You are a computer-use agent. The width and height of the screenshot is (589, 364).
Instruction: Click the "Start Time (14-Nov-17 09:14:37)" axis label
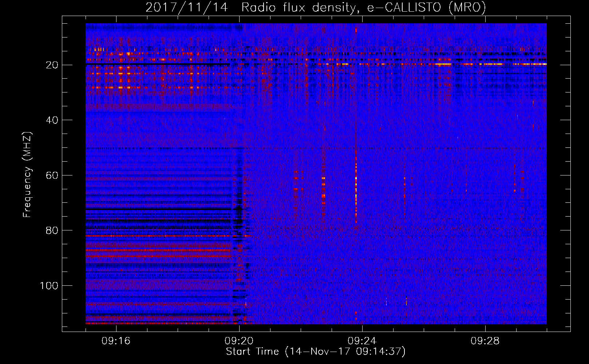(x=316, y=352)
